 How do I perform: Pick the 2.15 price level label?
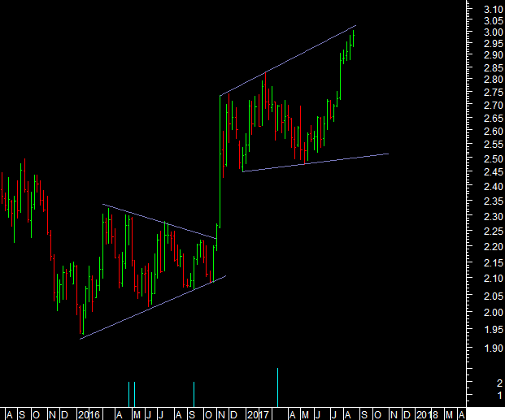point(494,263)
